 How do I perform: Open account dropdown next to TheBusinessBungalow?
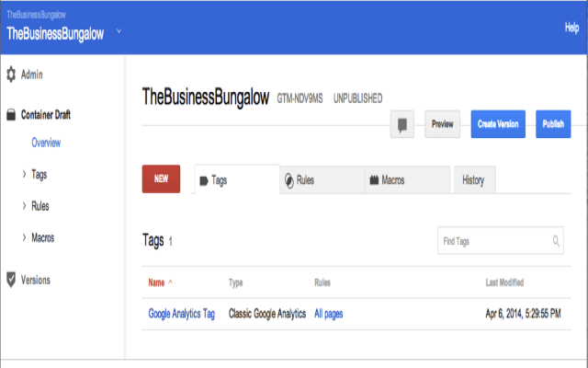tap(119, 33)
